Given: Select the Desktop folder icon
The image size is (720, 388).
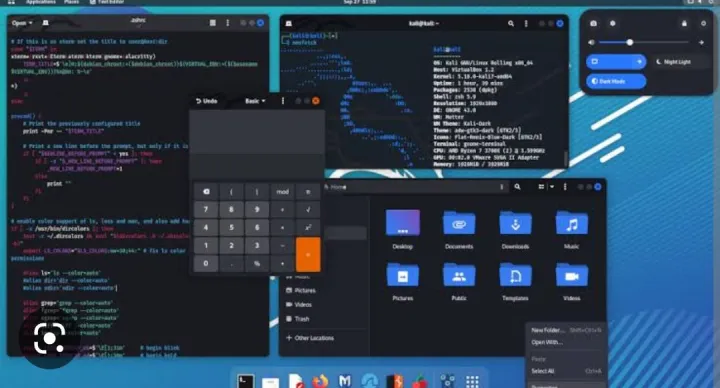Looking at the screenshot, I should 403,223.
